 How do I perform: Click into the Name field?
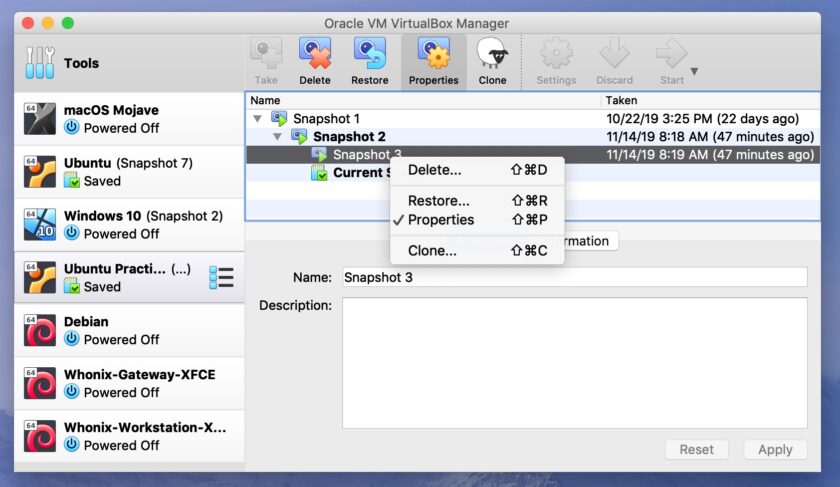click(x=575, y=278)
